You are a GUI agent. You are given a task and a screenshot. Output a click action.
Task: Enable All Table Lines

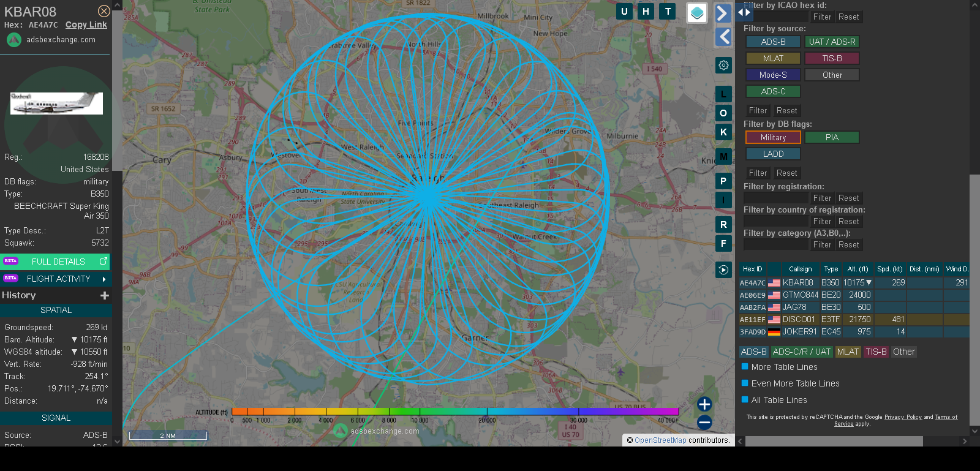pos(745,400)
